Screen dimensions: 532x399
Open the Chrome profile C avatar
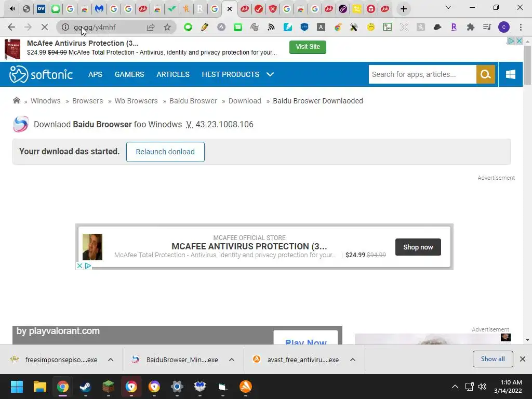(504, 27)
